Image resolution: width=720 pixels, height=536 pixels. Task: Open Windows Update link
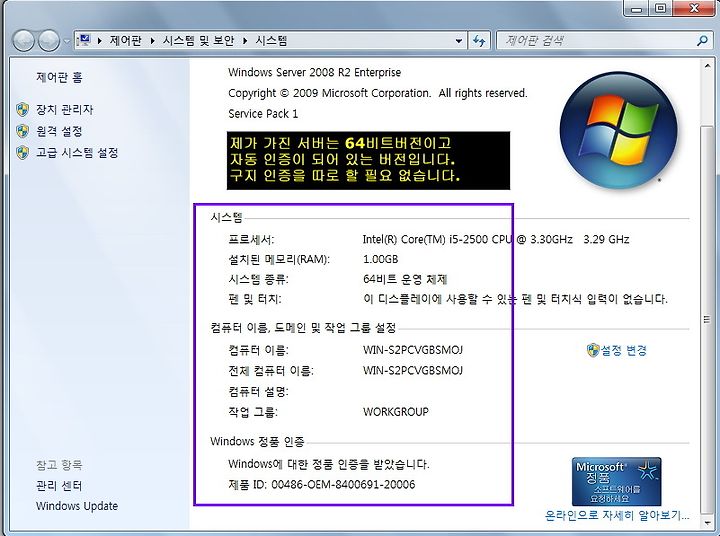(x=77, y=506)
